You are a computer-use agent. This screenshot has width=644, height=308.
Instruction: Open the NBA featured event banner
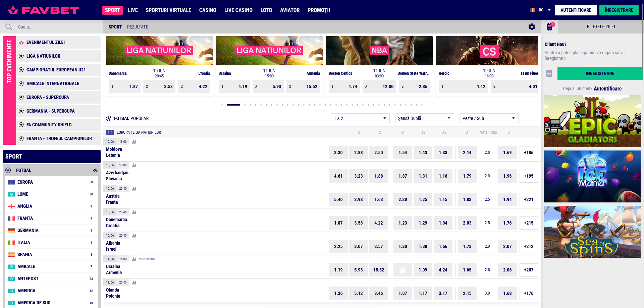click(379, 51)
